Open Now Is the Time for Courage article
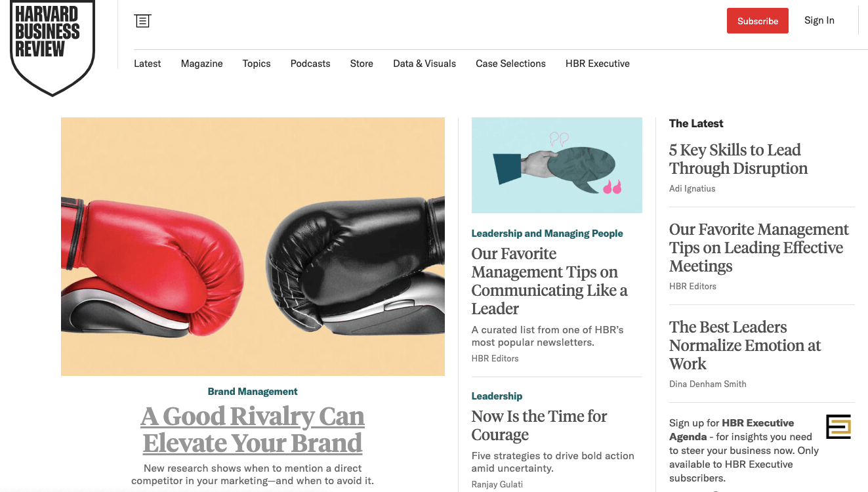This screenshot has width=868, height=492. tap(539, 426)
